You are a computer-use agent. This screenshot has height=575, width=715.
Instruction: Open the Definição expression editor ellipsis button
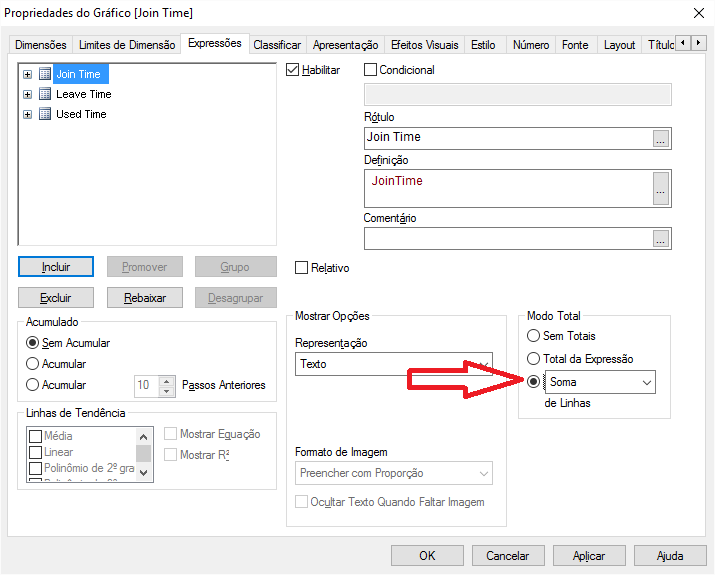(x=660, y=187)
